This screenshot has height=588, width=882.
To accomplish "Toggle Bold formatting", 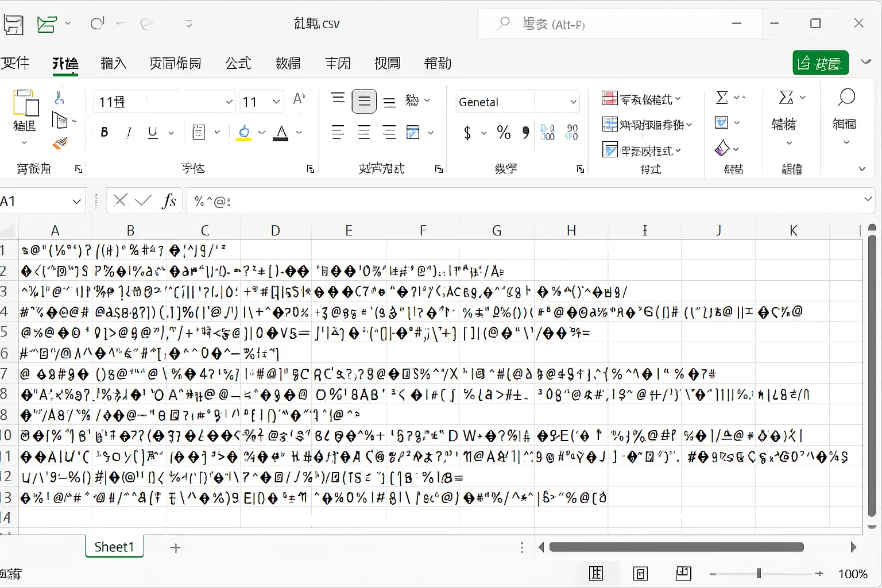I will click(105, 133).
